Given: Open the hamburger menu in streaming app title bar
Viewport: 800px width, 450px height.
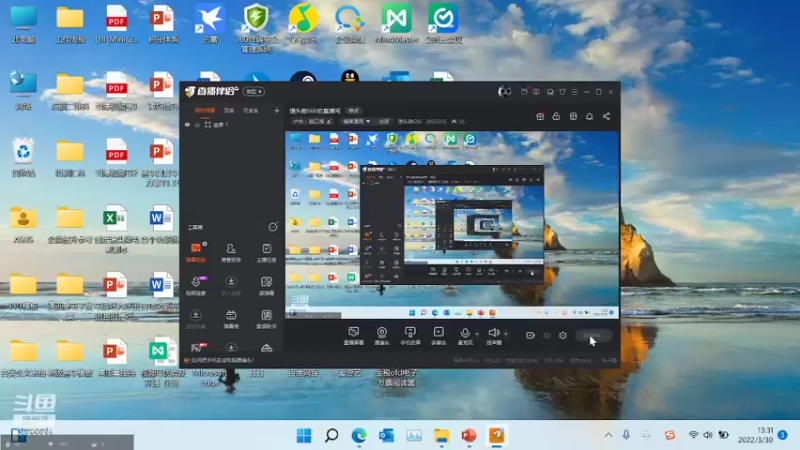Looking at the screenshot, I should pos(574,92).
